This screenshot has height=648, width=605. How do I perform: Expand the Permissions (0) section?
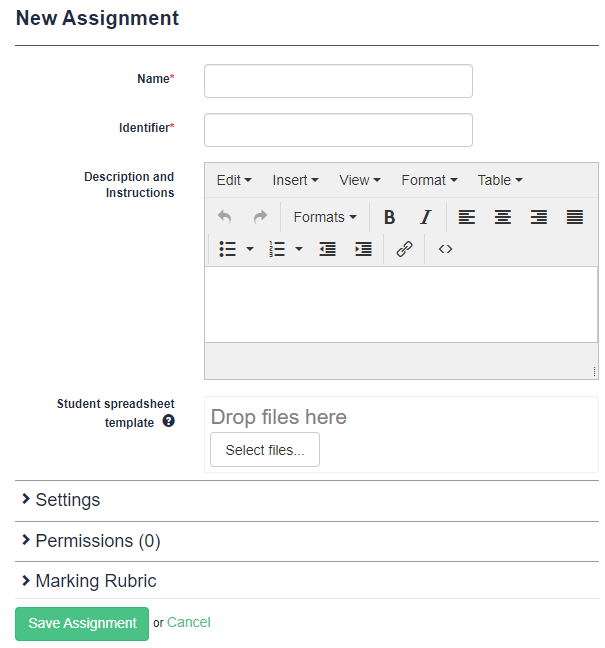point(97,541)
